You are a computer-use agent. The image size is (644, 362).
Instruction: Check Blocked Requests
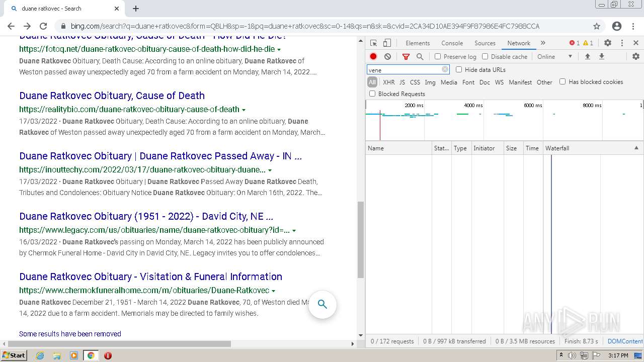tap(372, 94)
